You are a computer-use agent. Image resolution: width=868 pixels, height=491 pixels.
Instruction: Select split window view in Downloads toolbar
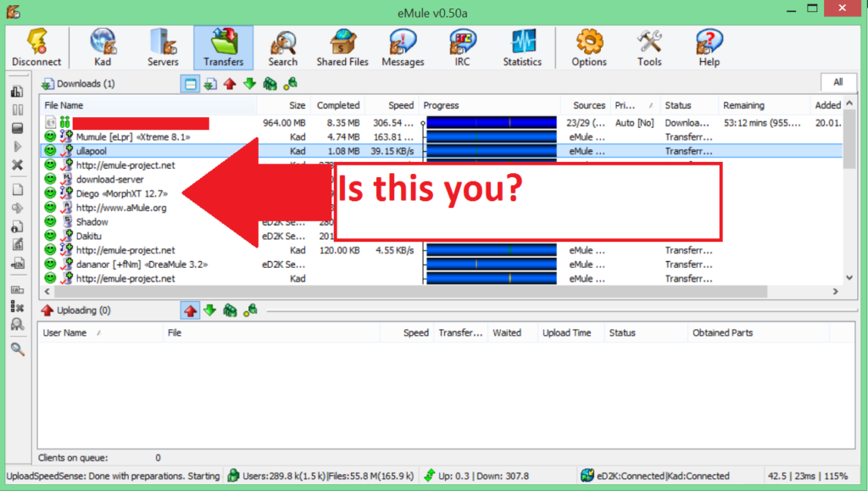pyautogui.click(x=190, y=84)
